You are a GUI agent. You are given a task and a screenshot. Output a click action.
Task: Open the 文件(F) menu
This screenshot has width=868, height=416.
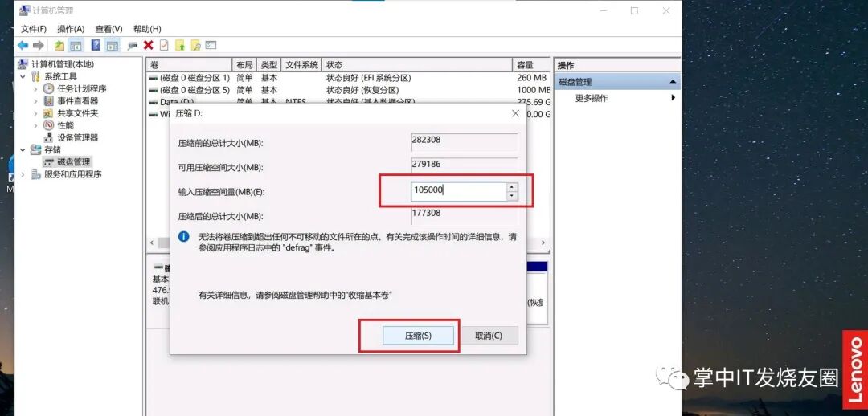pyautogui.click(x=34, y=29)
